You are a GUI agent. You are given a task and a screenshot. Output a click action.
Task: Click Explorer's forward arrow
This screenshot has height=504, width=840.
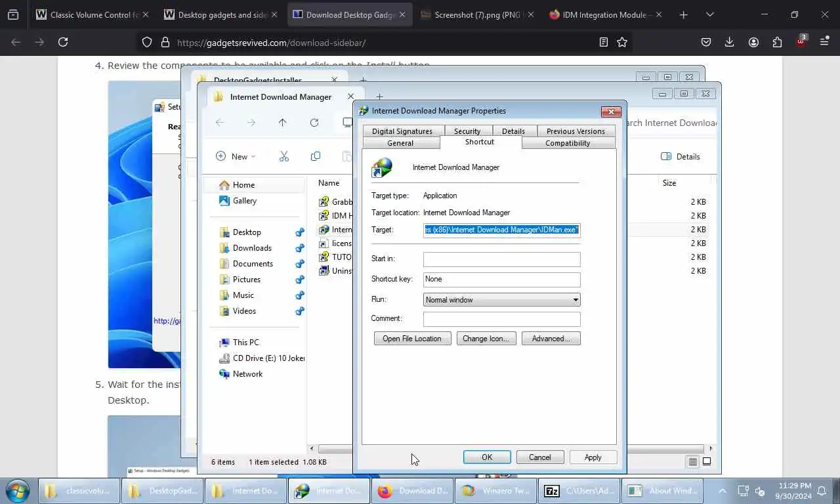[x=251, y=123]
